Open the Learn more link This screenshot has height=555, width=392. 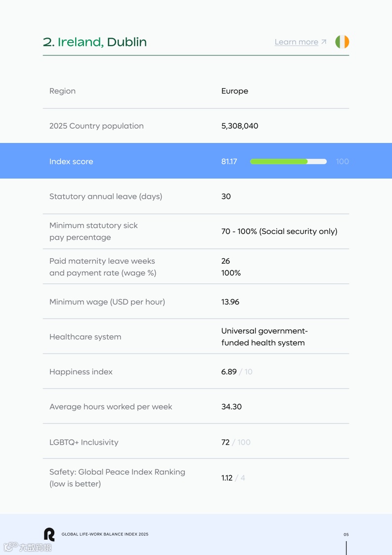[x=297, y=42]
